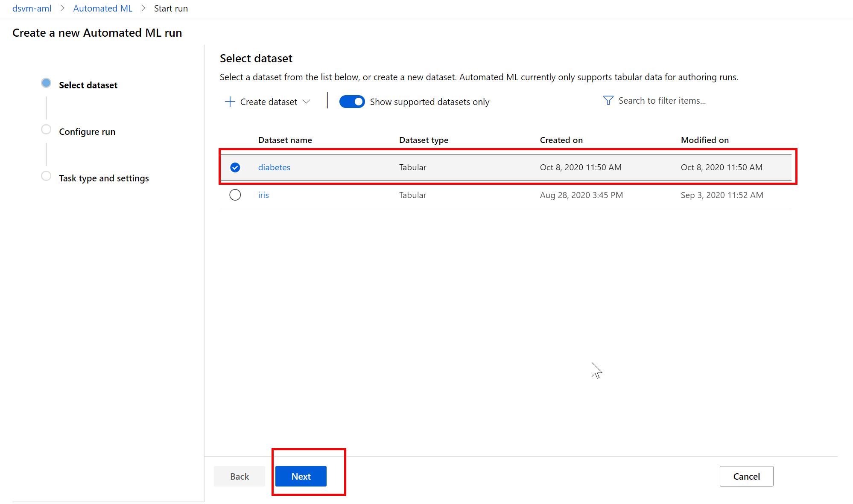853x504 pixels.
Task: Open the Create dataset menu
Action: (269, 102)
